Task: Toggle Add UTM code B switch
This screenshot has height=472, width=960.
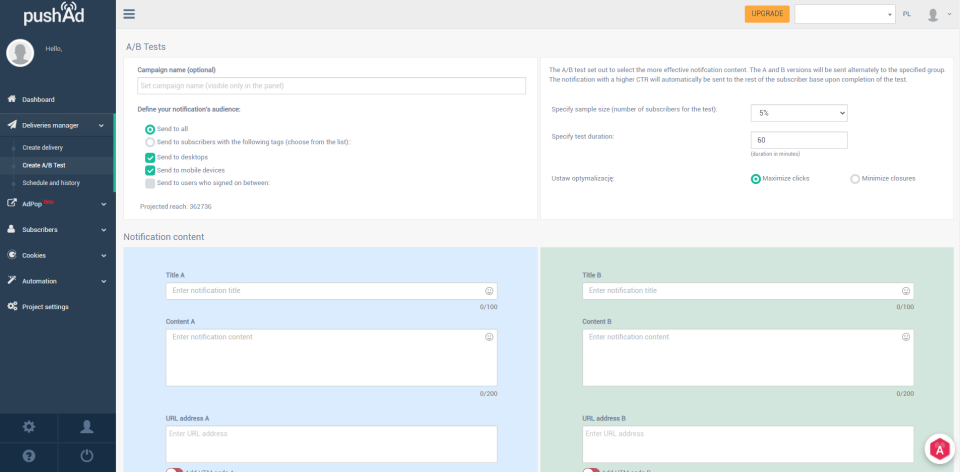Action: (591, 470)
